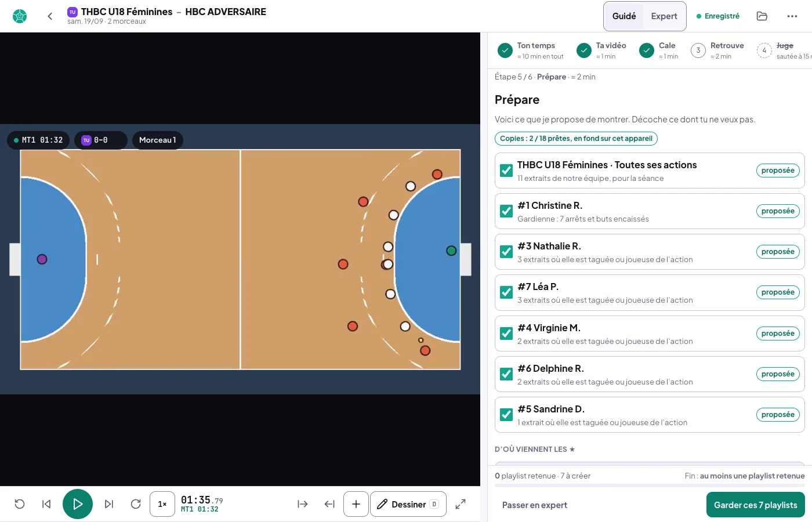Go to the Ta vidéo step

pos(601,50)
